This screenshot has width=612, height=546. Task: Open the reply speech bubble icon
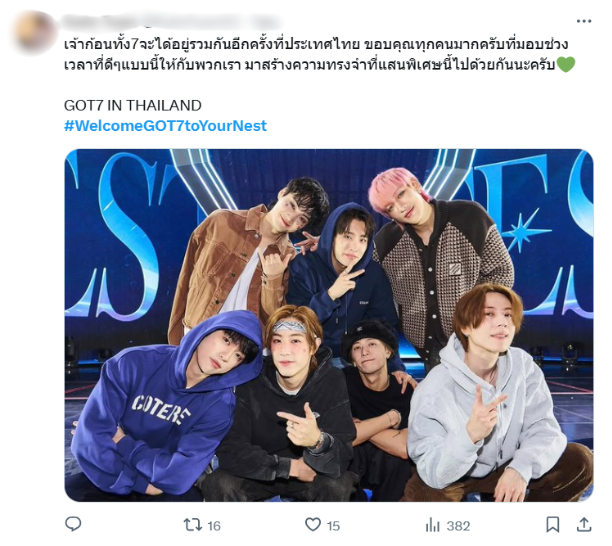(x=73, y=524)
